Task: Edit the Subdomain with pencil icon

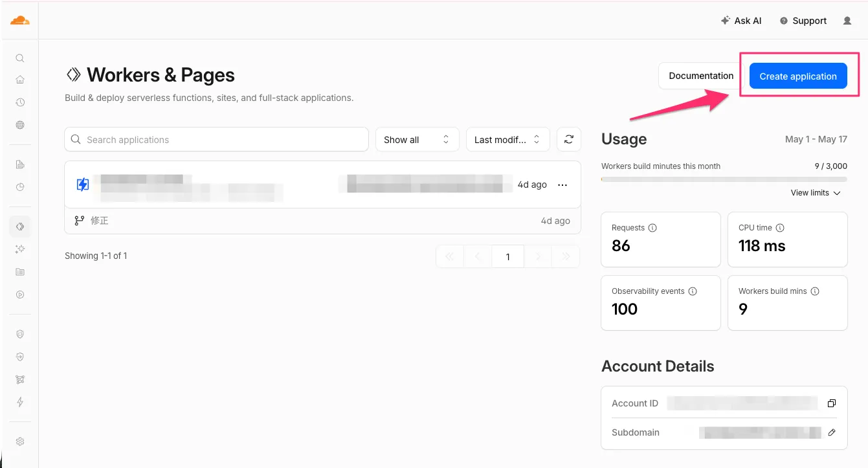Action: point(832,432)
